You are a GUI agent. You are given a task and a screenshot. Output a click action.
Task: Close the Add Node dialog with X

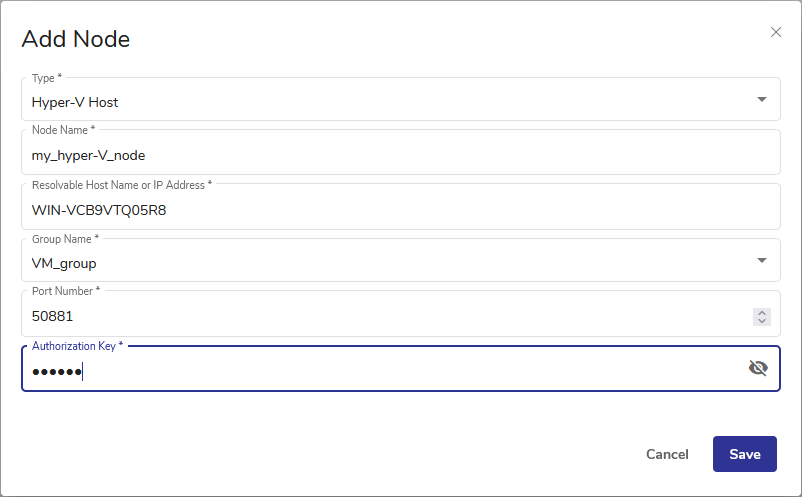(x=776, y=32)
